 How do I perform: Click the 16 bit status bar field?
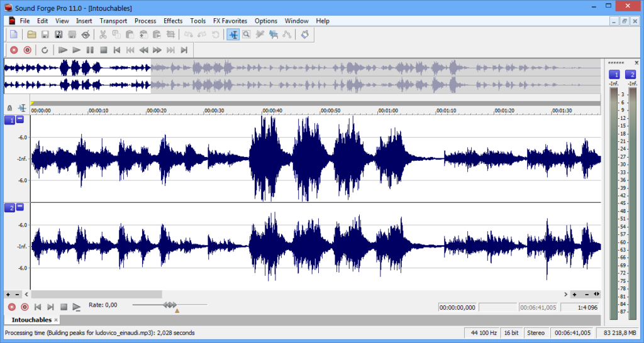(512, 333)
